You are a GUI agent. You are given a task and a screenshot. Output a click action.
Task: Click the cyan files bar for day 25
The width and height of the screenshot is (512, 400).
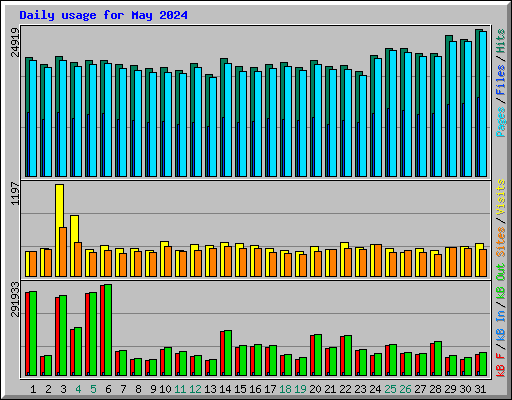[x=393, y=113]
